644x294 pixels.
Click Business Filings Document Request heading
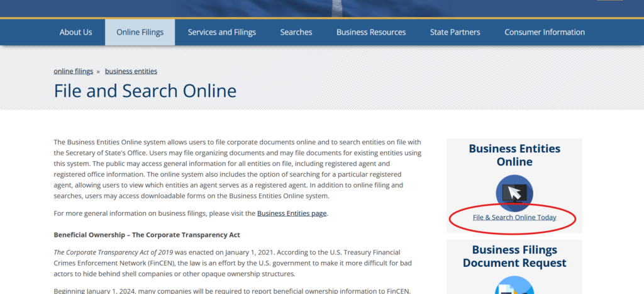tap(514, 256)
